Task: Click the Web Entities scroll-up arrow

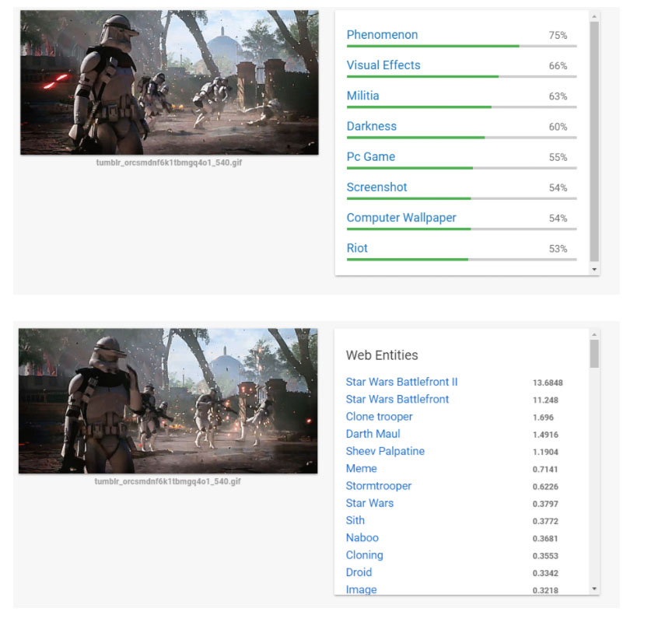Action: pos(594,334)
